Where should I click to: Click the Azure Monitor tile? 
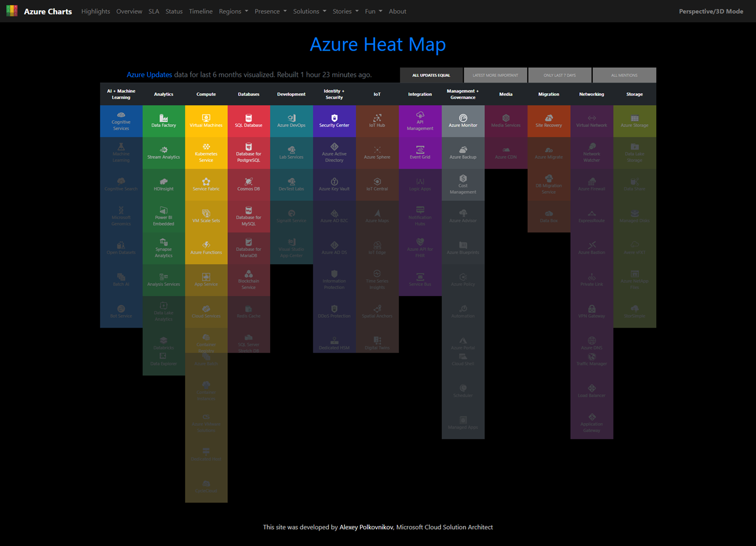pos(463,121)
